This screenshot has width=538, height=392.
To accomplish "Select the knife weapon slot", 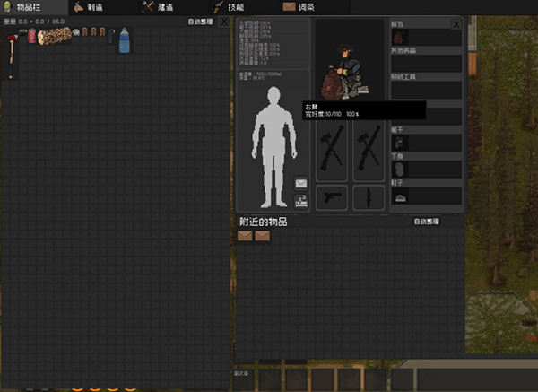I will tap(368, 196).
